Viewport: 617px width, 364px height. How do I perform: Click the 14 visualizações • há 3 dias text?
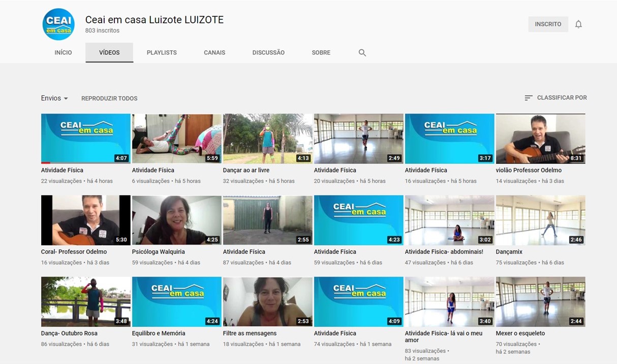click(x=530, y=181)
